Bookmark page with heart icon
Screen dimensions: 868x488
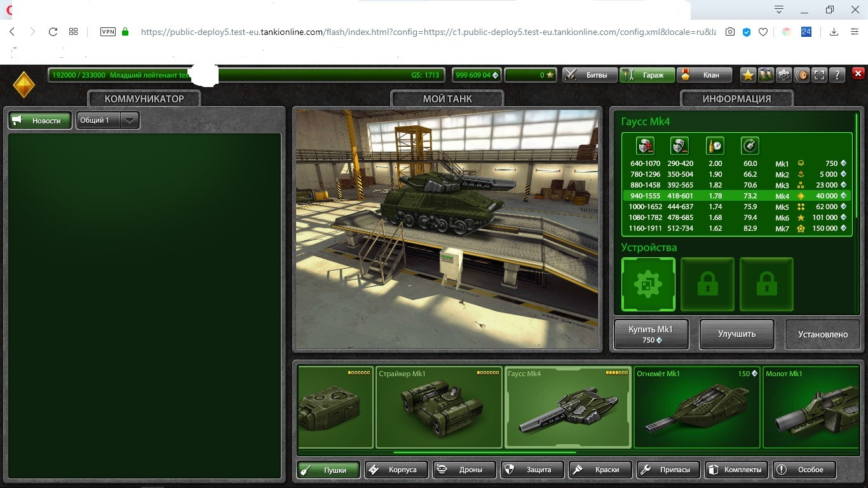click(x=763, y=32)
